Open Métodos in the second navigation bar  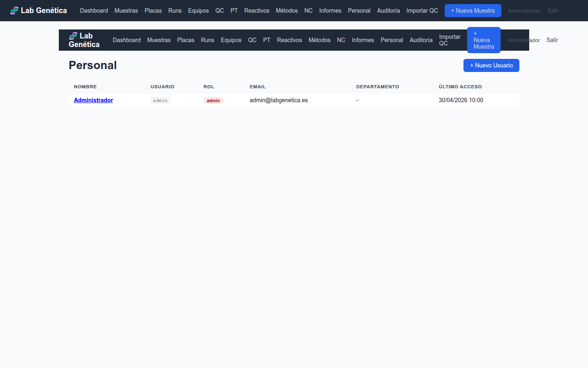pyautogui.click(x=319, y=40)
